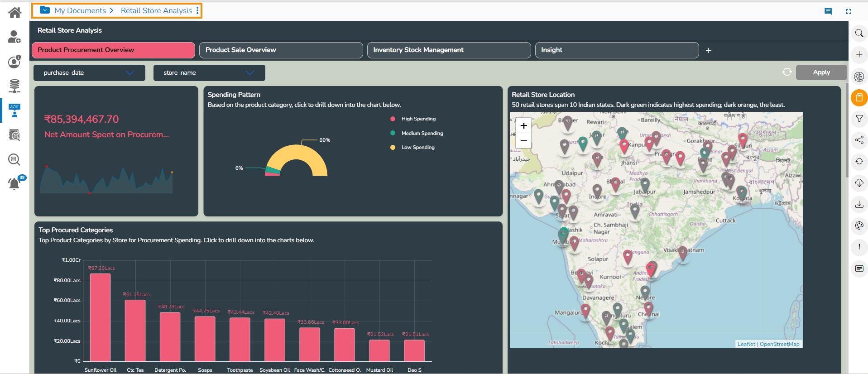Click the Apply button
The image size is (868, 374).
[x=821, y=72]
